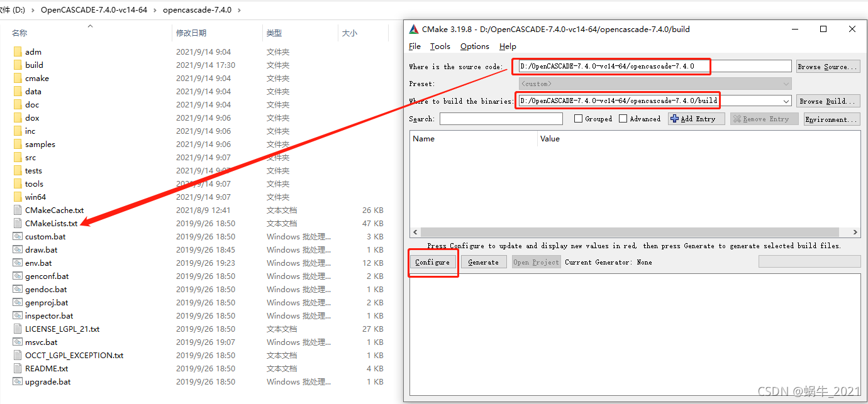This screenshot has height=404, width=868.
Task: Click the Add Entry button
Action: tap(696, 119)
